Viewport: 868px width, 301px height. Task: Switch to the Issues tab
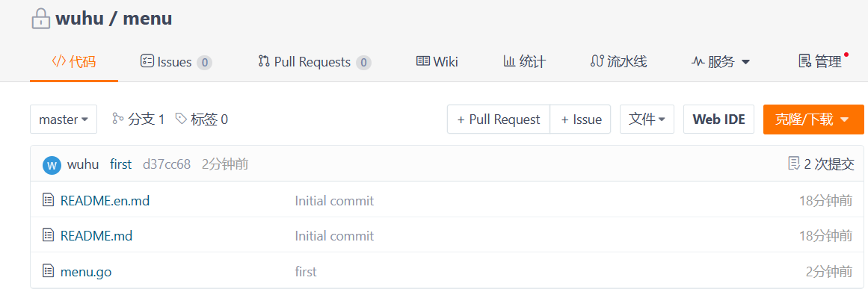click(x=176, y=62)
